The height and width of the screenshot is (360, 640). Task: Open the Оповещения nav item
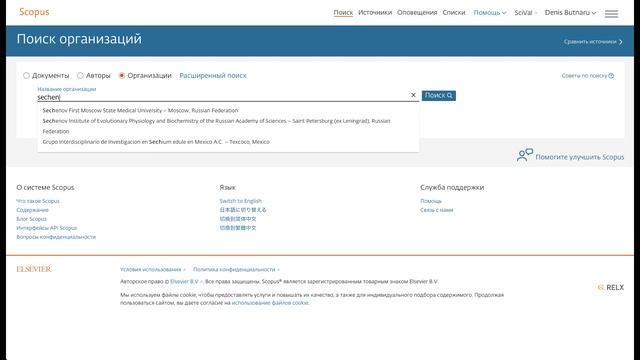tap(417, 13)
